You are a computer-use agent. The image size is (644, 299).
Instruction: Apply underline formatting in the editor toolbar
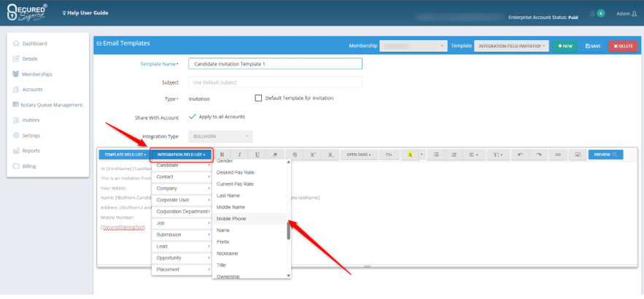click(257, 155)
